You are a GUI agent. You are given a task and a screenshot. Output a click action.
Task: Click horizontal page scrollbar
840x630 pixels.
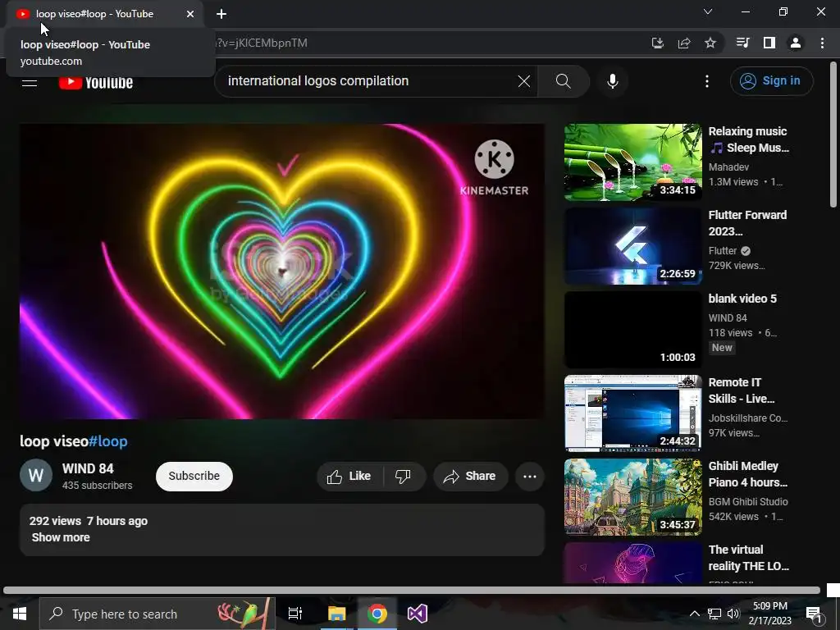coord(412,591)
